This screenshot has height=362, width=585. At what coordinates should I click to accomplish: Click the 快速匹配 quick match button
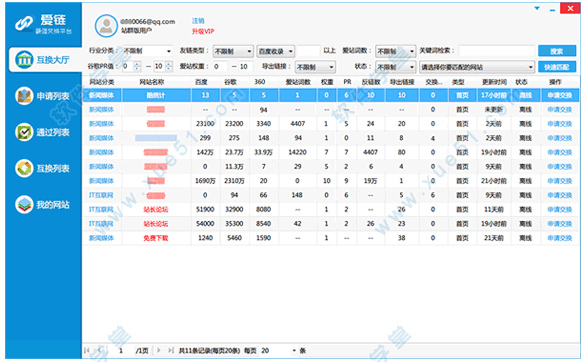click(x=557, y=67)
